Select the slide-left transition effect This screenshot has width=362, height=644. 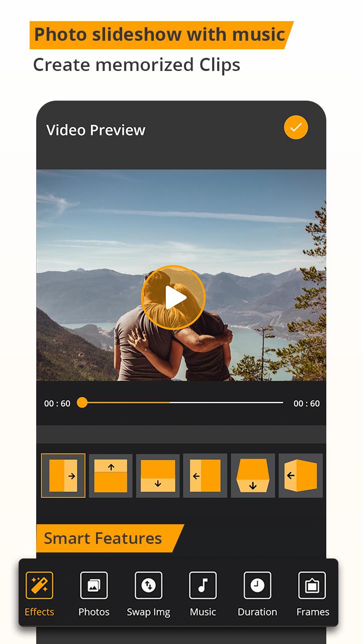coord(205,475)
